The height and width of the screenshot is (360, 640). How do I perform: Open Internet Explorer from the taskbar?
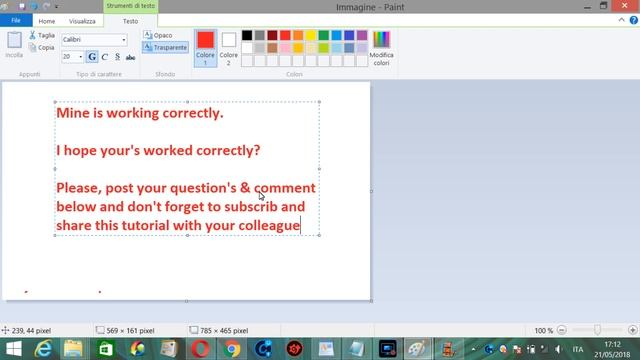coord(43,349)
